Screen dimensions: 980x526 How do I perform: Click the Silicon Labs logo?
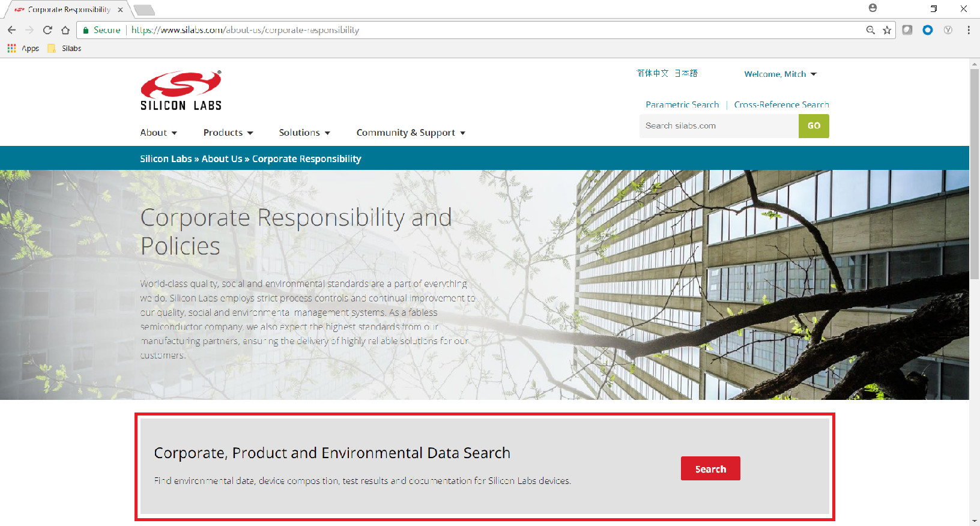pyautogui.click(x=181, y=91)
